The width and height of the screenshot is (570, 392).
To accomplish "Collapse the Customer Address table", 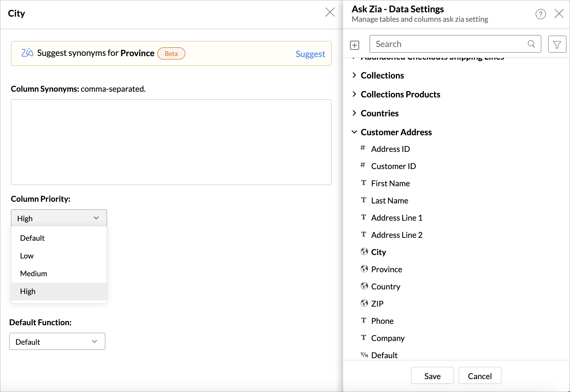I will [354, 132].
